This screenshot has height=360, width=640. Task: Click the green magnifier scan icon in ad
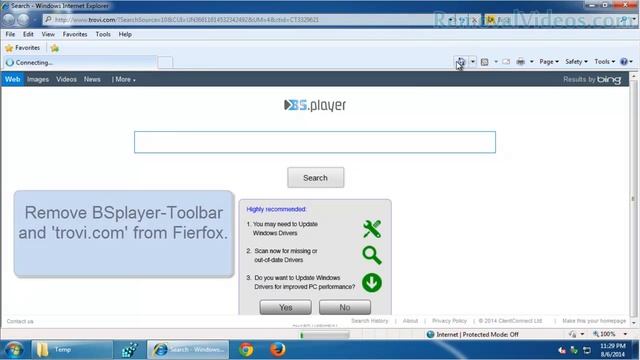[372, 256]
